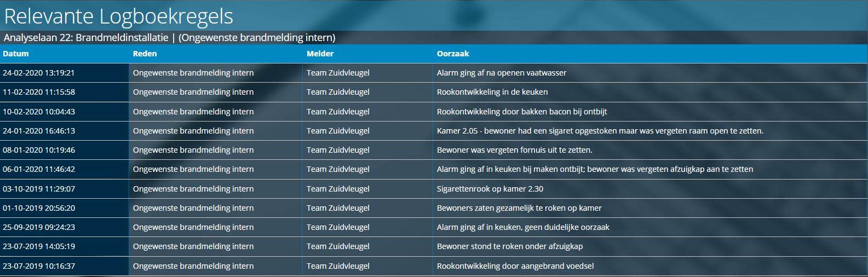868x277 pixels.
Task: Click the Oorzaak column header
Action: (x=453, y=54)
